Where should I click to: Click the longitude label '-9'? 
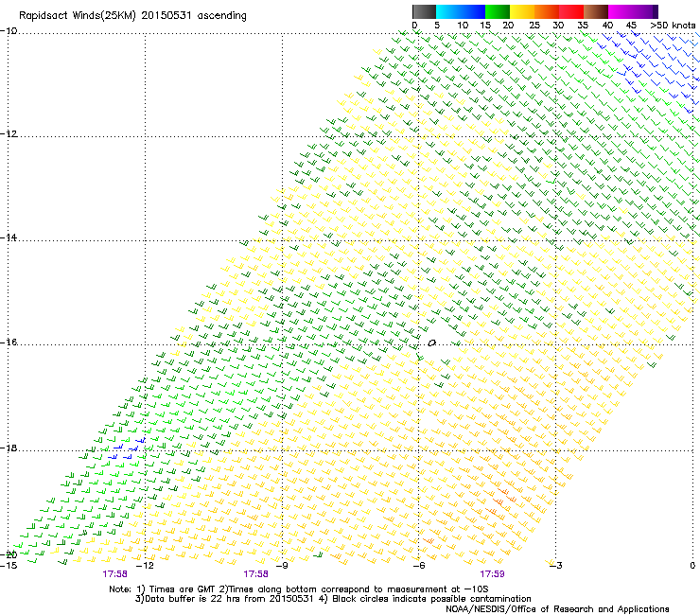click(x=282, y=566)
